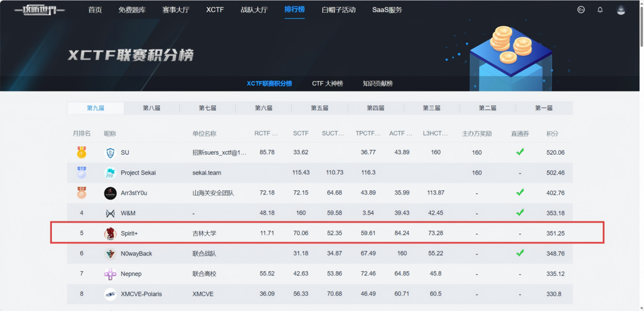Open the W&M team name link
The width and height of the screenshot is (644, 311).
128,213
